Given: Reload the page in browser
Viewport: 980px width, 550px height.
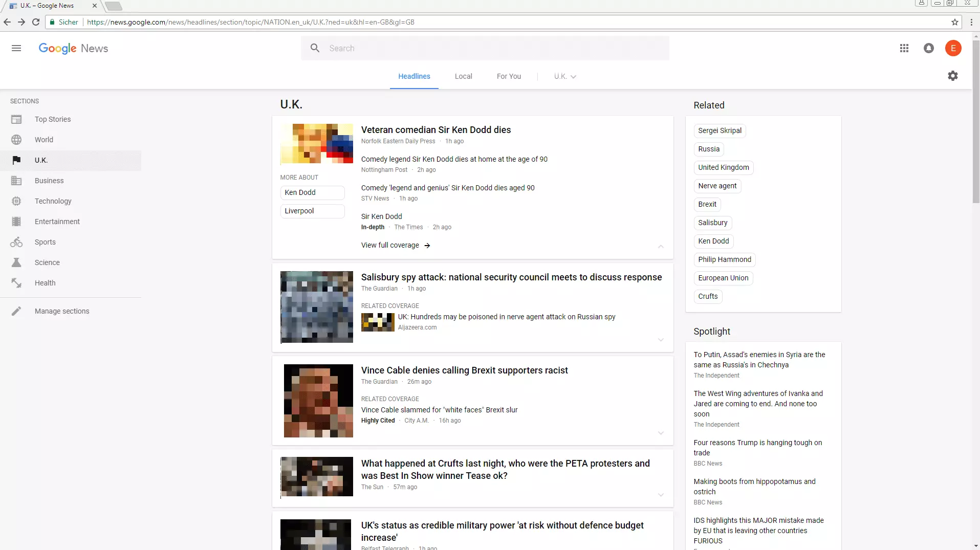Looking at the screenshot, I should (x=36, y=22).
